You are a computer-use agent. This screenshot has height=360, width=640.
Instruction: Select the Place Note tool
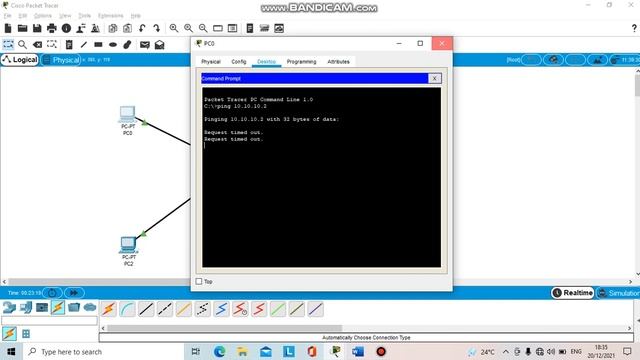(69, 44)
